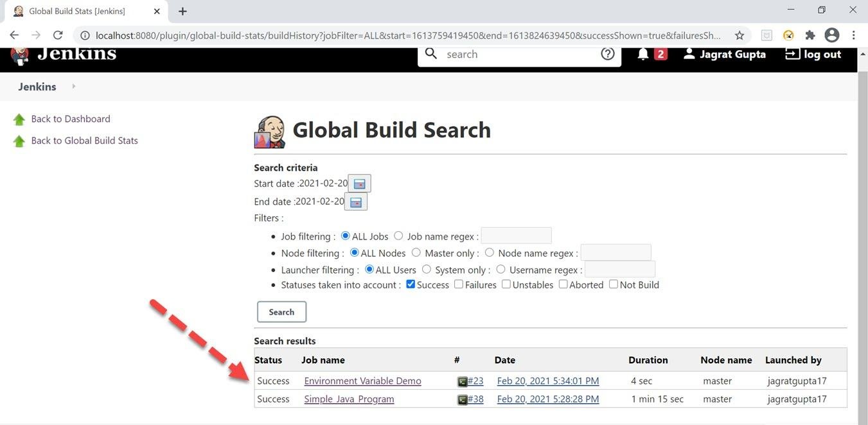The height and width of the screenshot is (425, 868).
Task: Click the green arrow icon for Back to Global Build Stats
Action: [x=19, y=141]
